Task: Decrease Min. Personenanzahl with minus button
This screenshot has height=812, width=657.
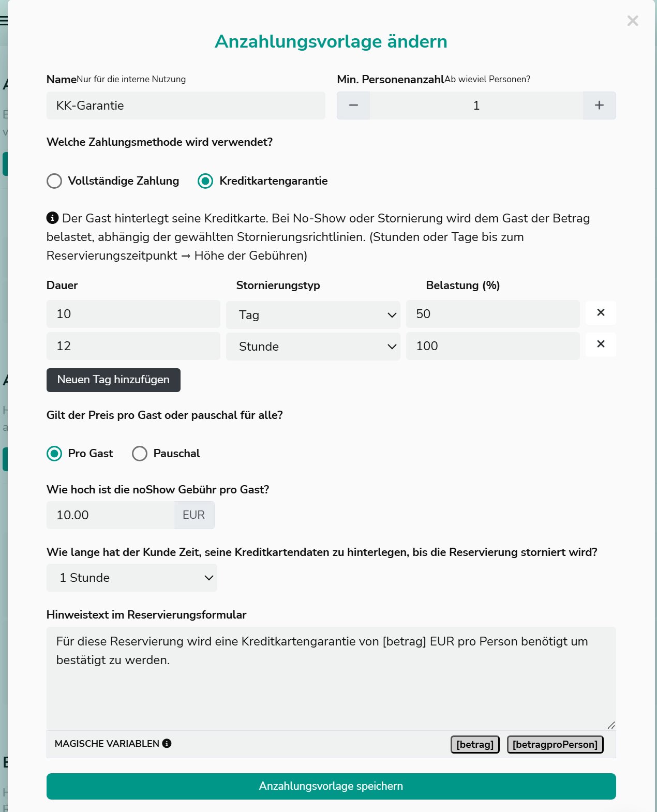Action: point(353,106)
